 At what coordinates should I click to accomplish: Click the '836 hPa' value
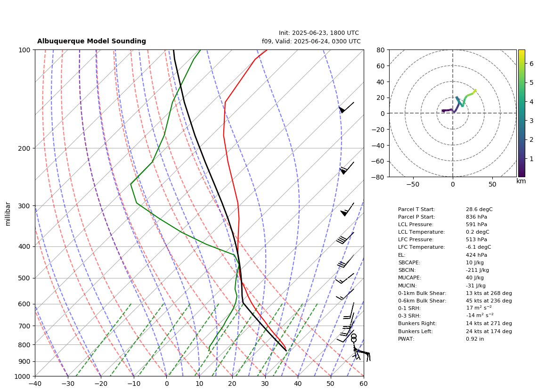tap(476, 217)
